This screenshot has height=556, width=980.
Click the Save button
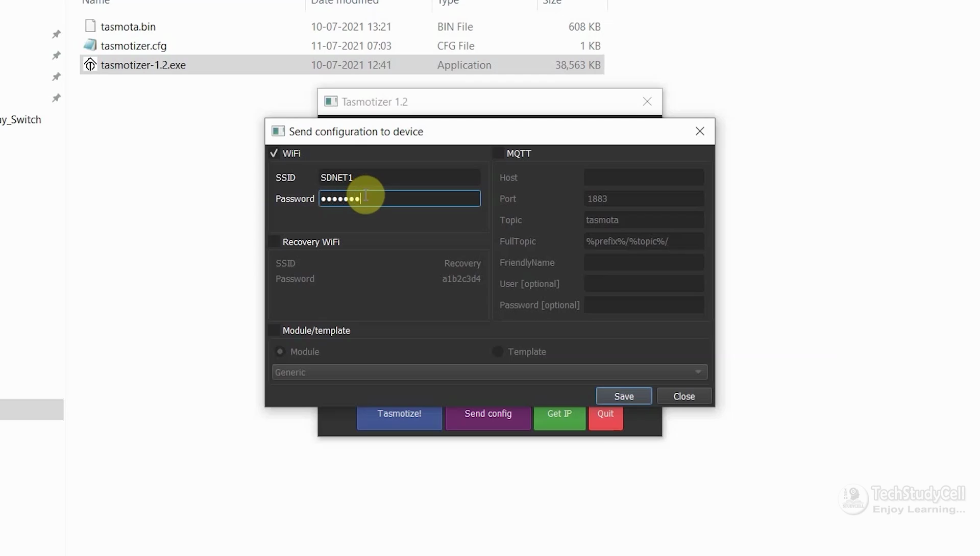[x=624, y=396]
